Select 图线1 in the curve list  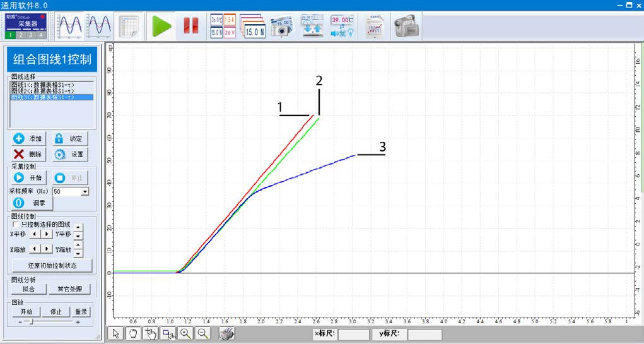pyautogui.click(x=42, y=84)
